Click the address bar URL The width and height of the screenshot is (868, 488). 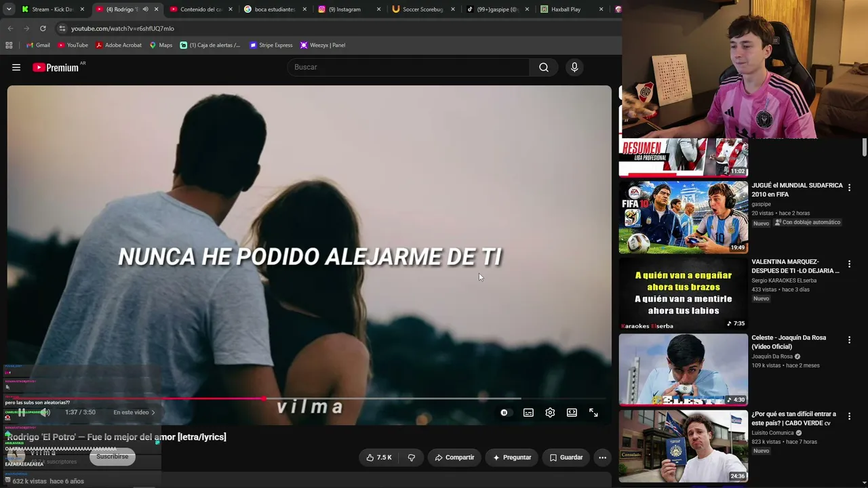pyautogui.click(x=123, y=28)
